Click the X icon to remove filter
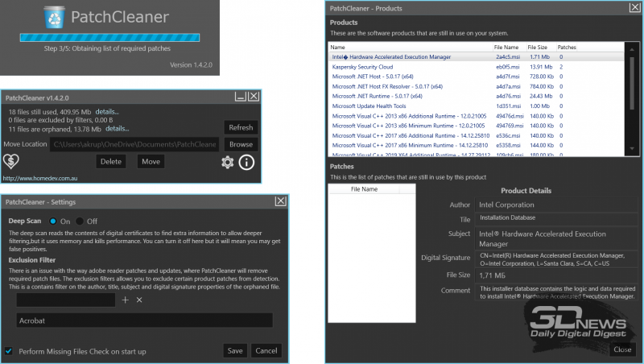Screen dimensions: 644x364 click(139, 300)
